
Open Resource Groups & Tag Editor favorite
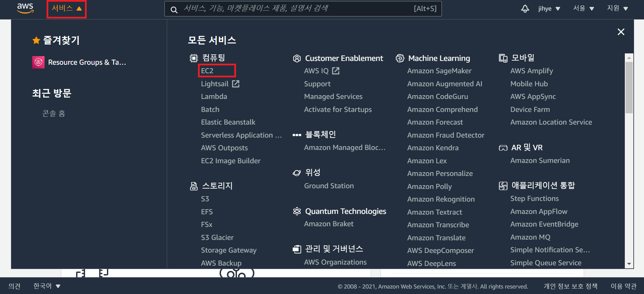[x=79, y=62]
